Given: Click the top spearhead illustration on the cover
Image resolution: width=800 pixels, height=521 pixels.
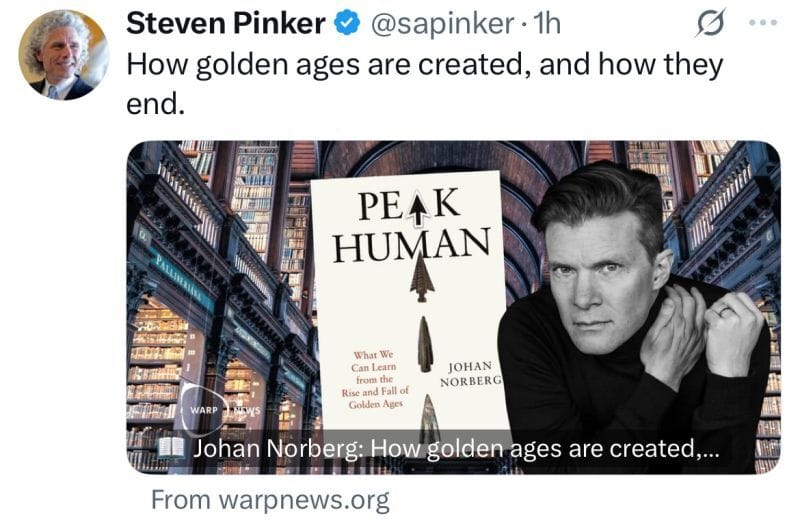Looking at the screenshot, I should click(x=422, y=276).
